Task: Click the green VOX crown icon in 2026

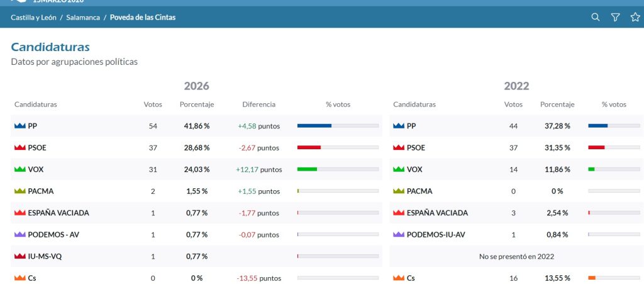Action: coord(19,169)
